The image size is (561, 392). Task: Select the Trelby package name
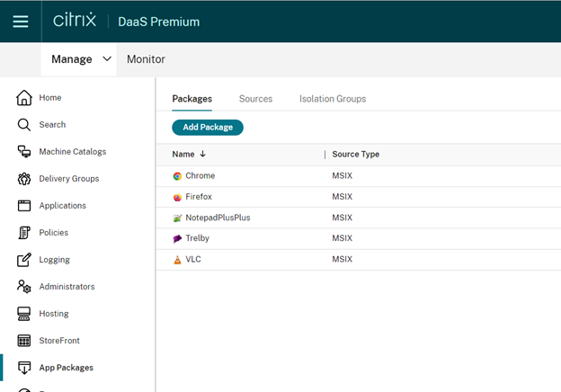tap(197, 238)
